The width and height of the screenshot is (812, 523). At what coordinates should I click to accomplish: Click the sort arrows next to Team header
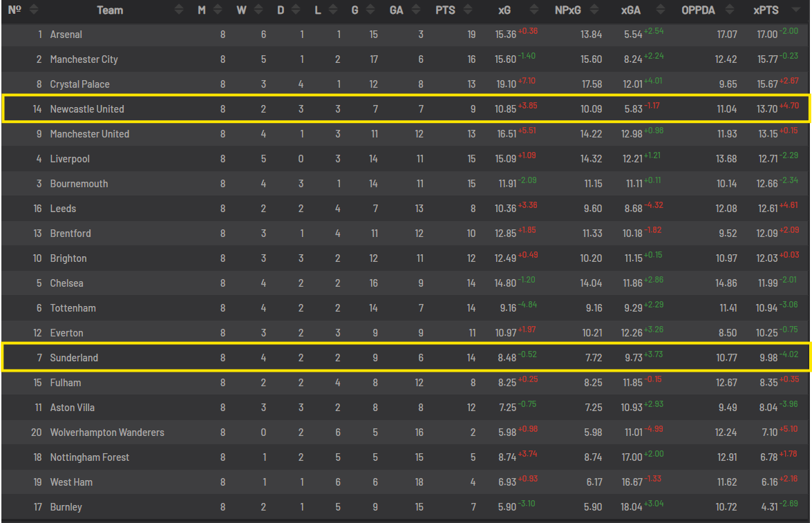tap(179, 10)
